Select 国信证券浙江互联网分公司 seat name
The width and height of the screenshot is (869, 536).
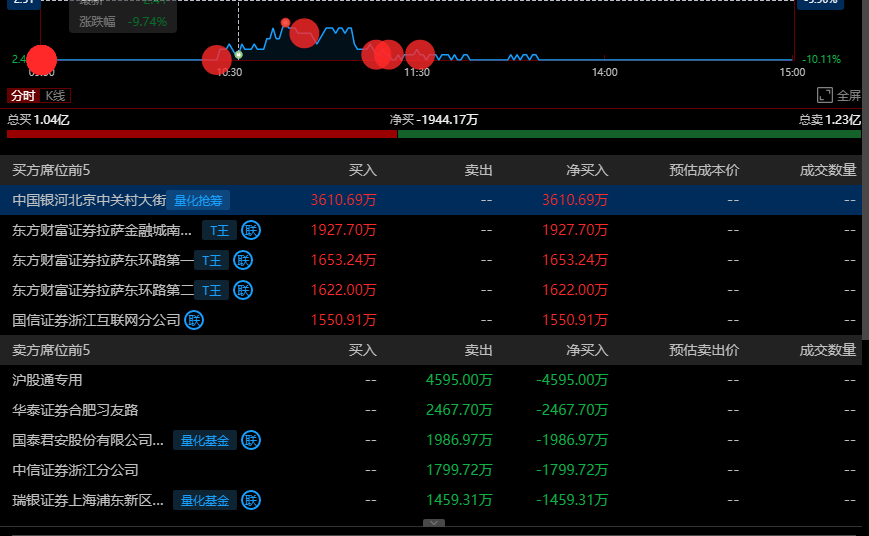96,320
